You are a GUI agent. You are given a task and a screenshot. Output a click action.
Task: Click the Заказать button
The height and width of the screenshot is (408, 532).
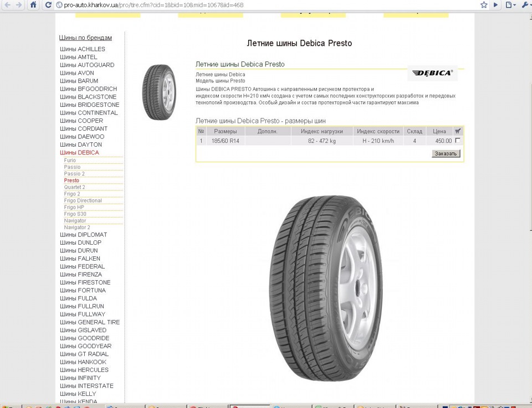[x=446, y=153]
